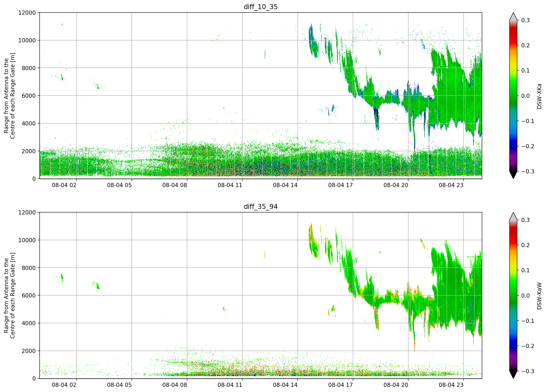Image resolution: width=546 pixels, height=392 pixels.
Task: Click the 10000 y-axis label in bottom plot
Action: (27, 240)
